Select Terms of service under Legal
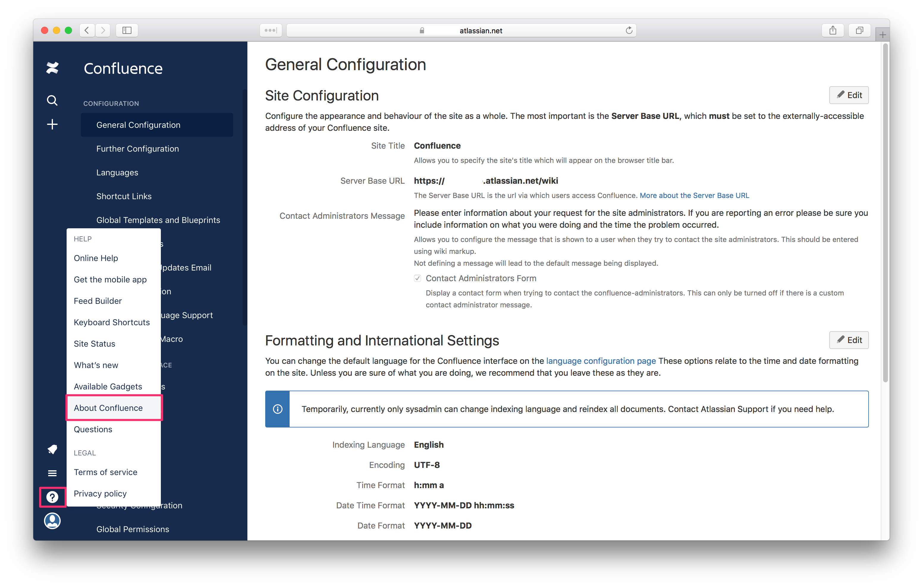This screenshot has height=588, width=923. coord(105,472)
